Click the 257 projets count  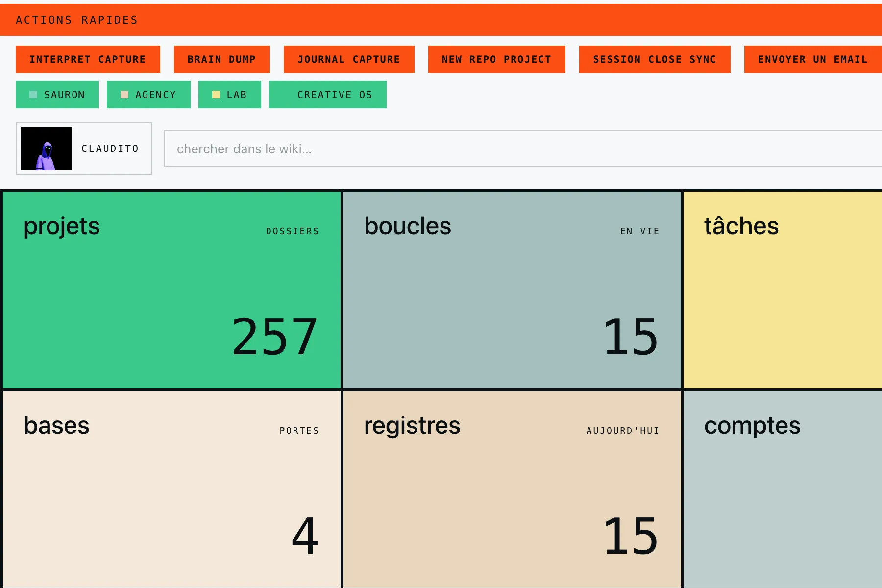tap(275, 337)
